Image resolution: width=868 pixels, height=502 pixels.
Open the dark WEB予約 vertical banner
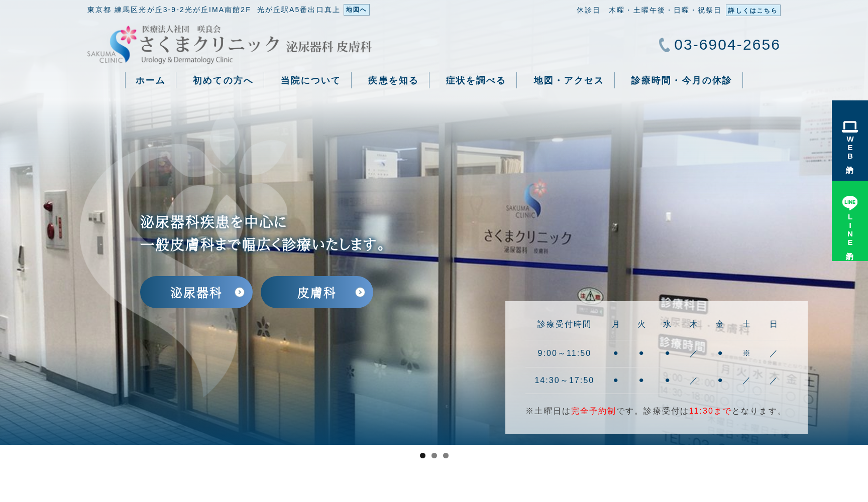(849, 141)
